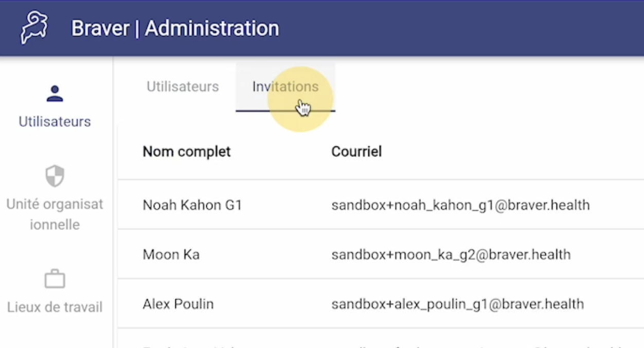Click the Utilisateurs sidebar label
This screenshot has width=644, height=348.
pyautogui.click(x=55, y=122)
